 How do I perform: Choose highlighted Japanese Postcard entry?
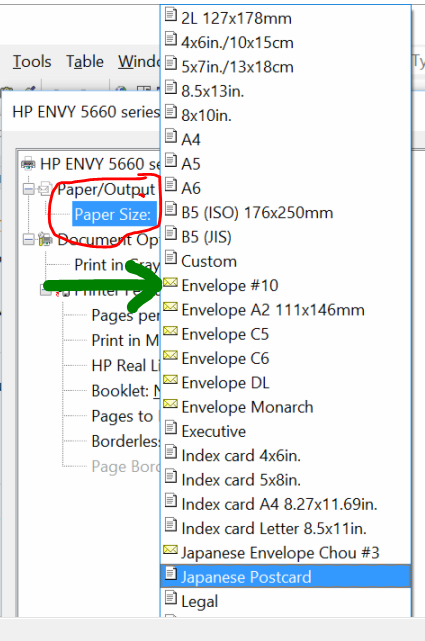point(286,577)
